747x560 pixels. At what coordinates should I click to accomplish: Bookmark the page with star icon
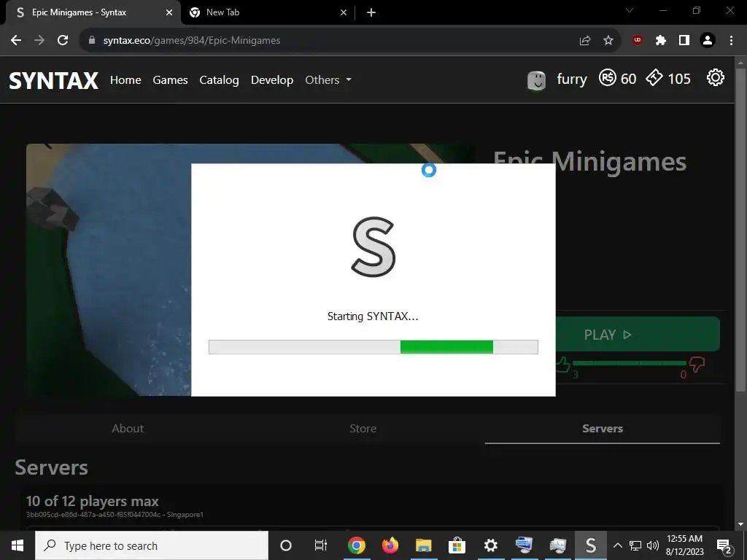(608, 41)
